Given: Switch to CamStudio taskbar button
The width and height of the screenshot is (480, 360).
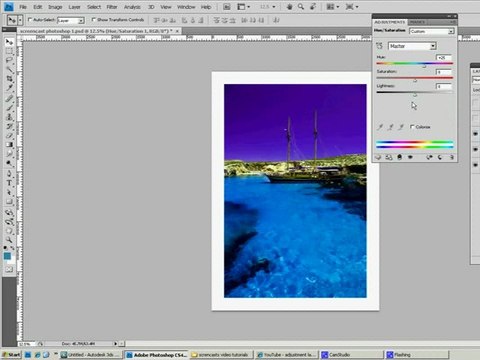Looking at the screenshot, I should click(351, 355).
